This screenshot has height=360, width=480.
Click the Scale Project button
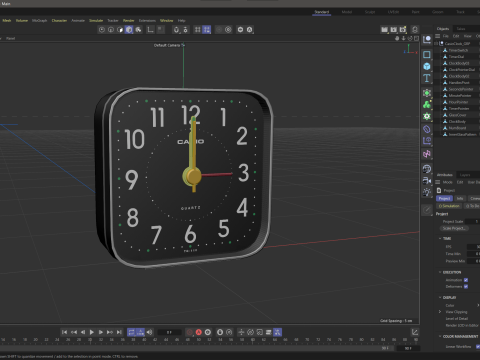coord(454,228)
